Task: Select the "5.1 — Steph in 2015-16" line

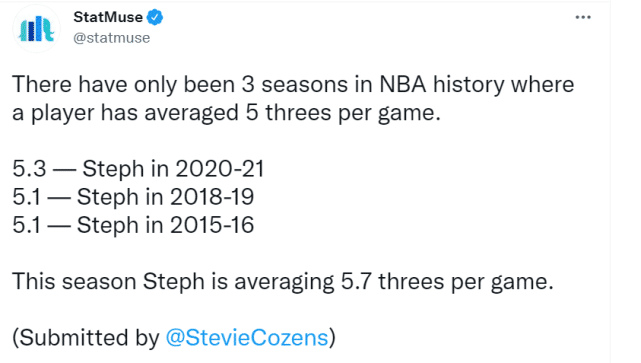Action: (133, 225)
